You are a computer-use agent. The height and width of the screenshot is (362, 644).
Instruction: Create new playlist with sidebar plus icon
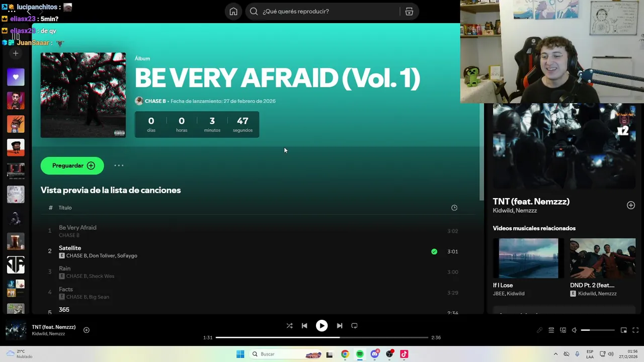16,53
